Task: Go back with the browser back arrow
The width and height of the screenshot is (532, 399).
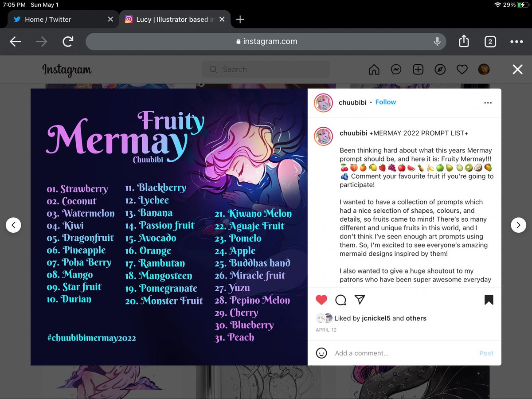Action: [x=16, y=42]
